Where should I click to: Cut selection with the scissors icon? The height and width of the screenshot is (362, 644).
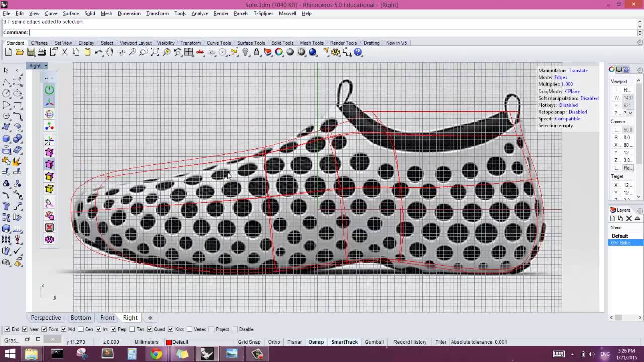pos(65,52)
